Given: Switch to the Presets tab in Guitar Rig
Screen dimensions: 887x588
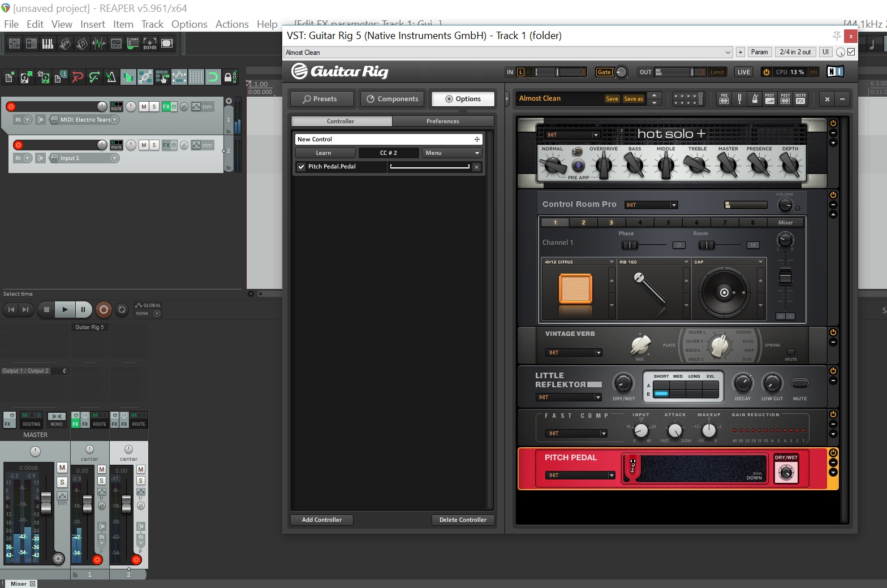Looking at the screenshot, I should tap(322, 99).
